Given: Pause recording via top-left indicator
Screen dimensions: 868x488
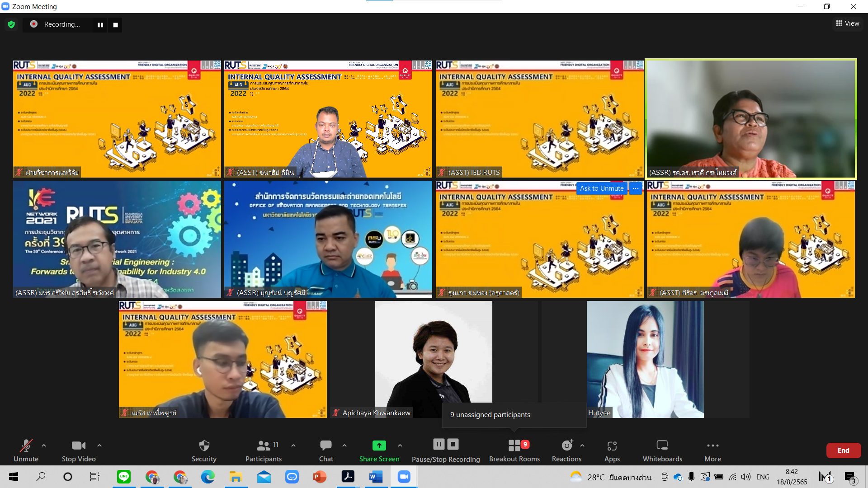Looking at the screenshot, I should pyautogui.click(x=100, y=25).
